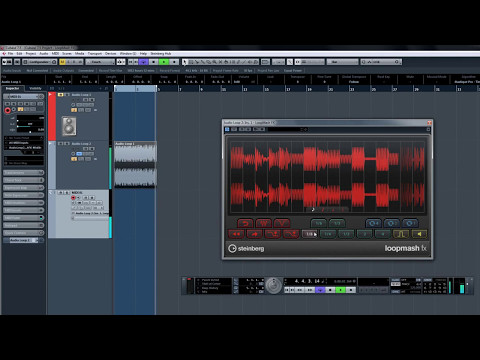The width and height of the screenshot is (480, 360).
Task: Click the 1/2 stutter button in the lower green row
Action: click(346, 234)
